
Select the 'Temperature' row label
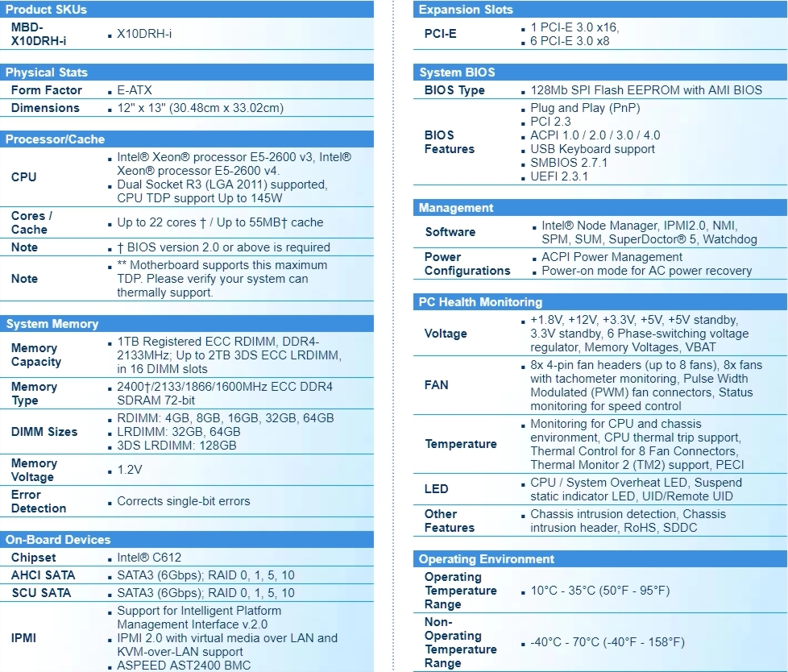[461, 444]
